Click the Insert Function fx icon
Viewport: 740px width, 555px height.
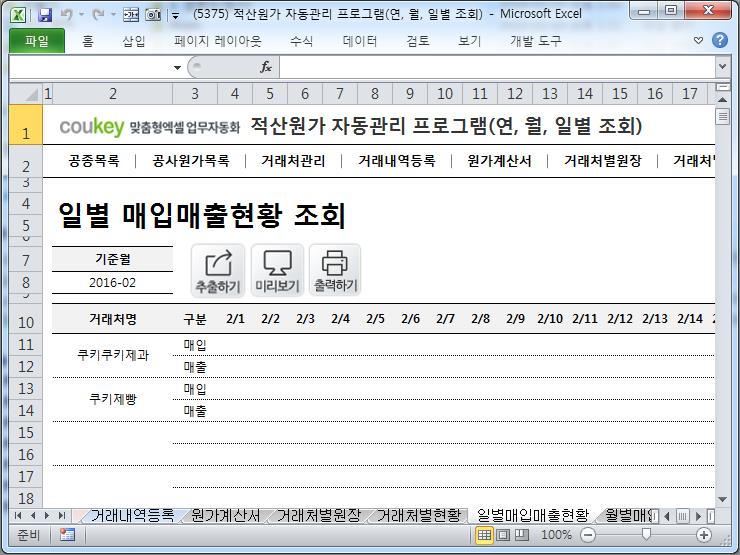click(266, 67)
